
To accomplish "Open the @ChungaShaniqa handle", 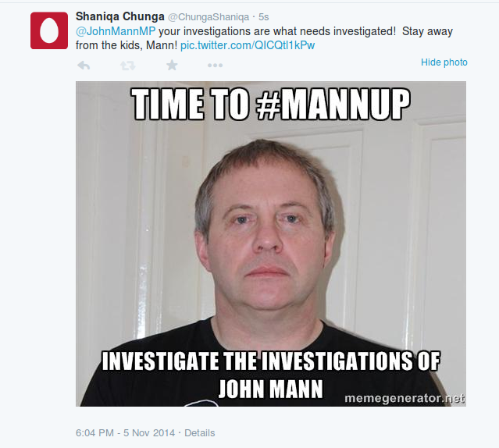I will point(209,17).
